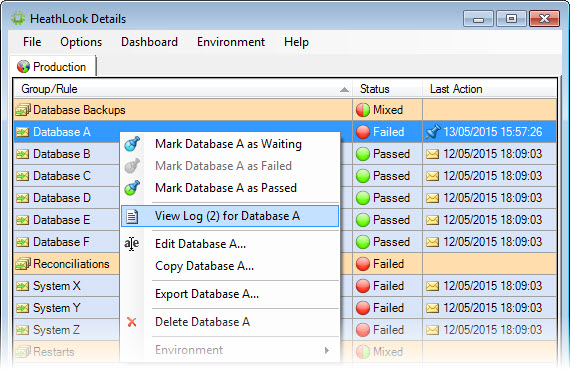Click the blue flask icon for Mark as Waiting
Screen dimensions: 570x370
(132, 144)
